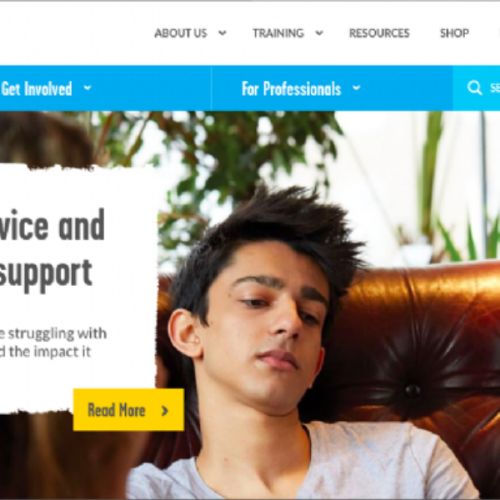Click the yellow Read More button
This screenshot has height=500, width=500.
point(129,410)
